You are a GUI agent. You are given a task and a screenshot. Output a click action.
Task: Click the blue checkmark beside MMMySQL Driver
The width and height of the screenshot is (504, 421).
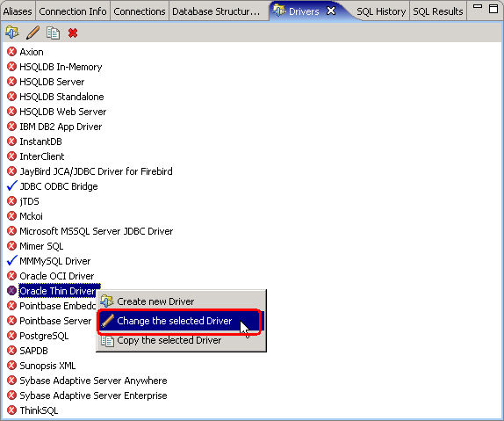click(12, 260)
